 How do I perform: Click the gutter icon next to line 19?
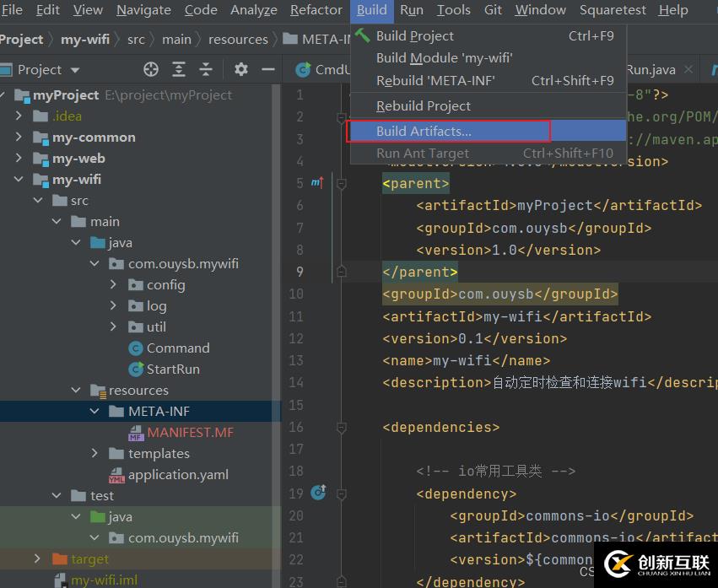click(318, 492)
